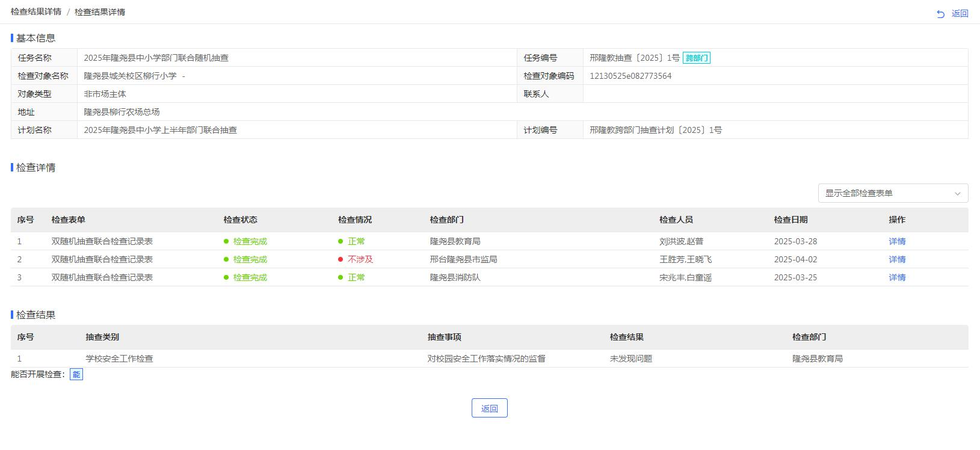Click the green 正常 status in row 1
980x450 pixels.
coord(356,241)
